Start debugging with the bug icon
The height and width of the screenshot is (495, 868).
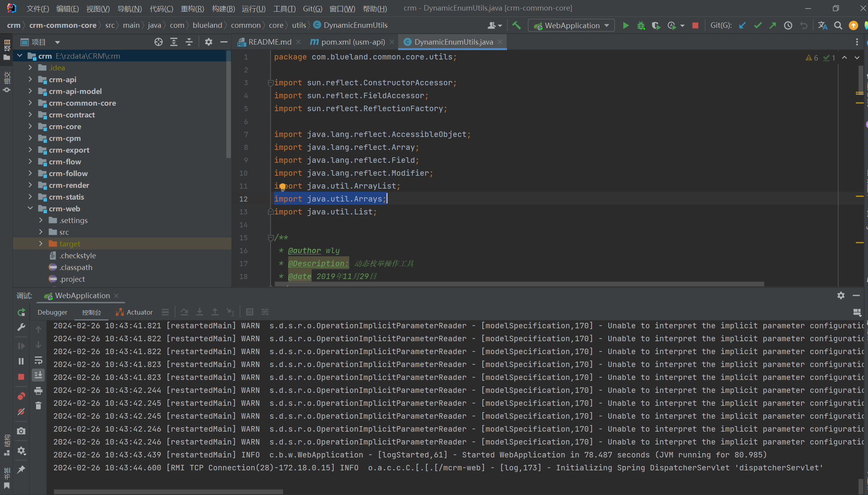[x=641, y=25]
